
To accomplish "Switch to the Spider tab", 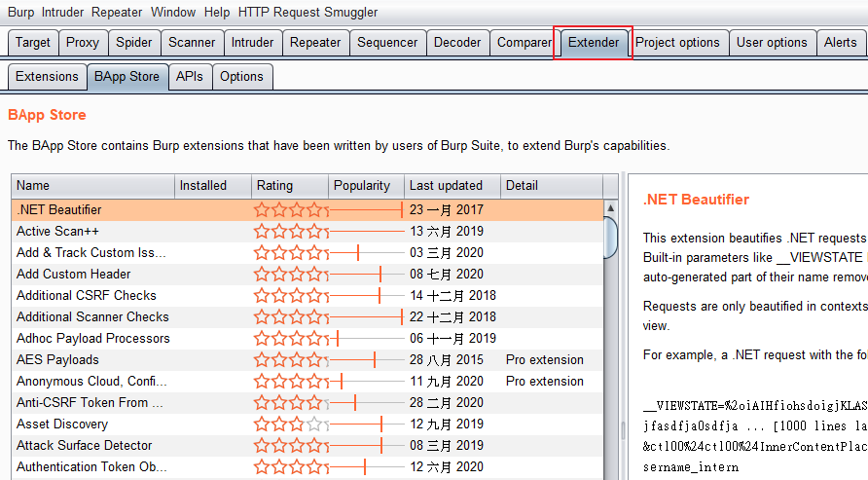I will pyautogui.click(x=134, y=43).
